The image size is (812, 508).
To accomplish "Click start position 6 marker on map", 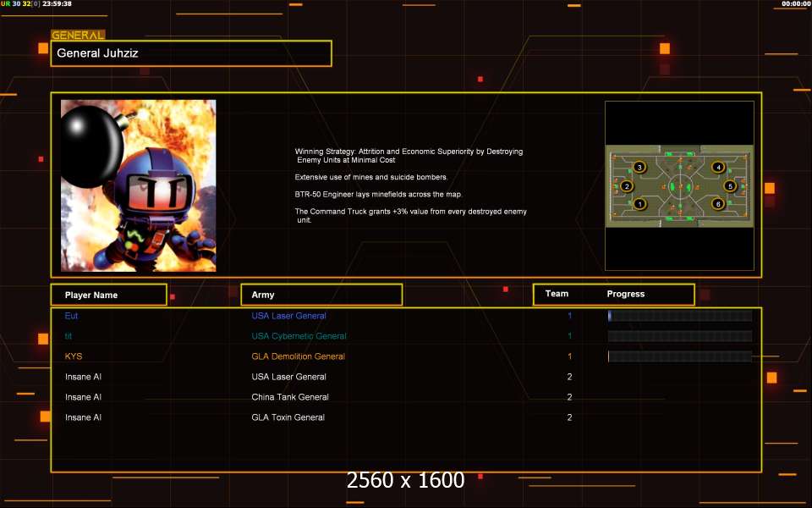I will pyautogui.click(x=718, y=204).
